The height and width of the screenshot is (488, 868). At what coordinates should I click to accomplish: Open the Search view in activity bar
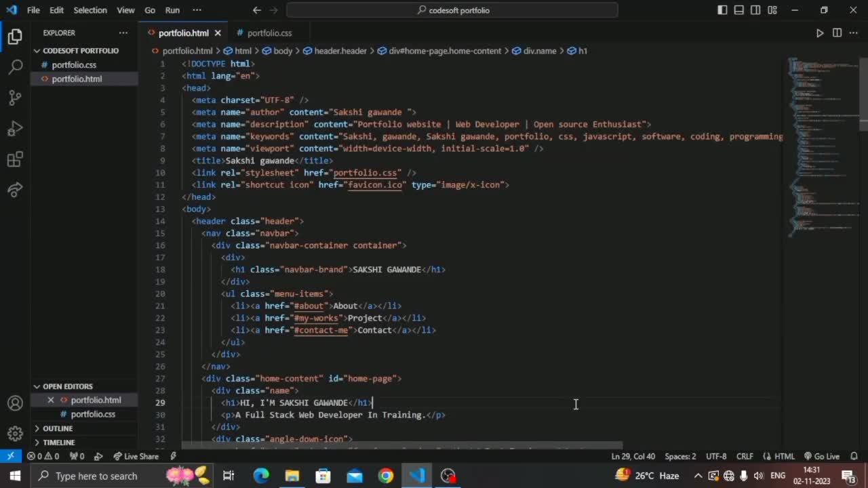[x=15, y=66]
